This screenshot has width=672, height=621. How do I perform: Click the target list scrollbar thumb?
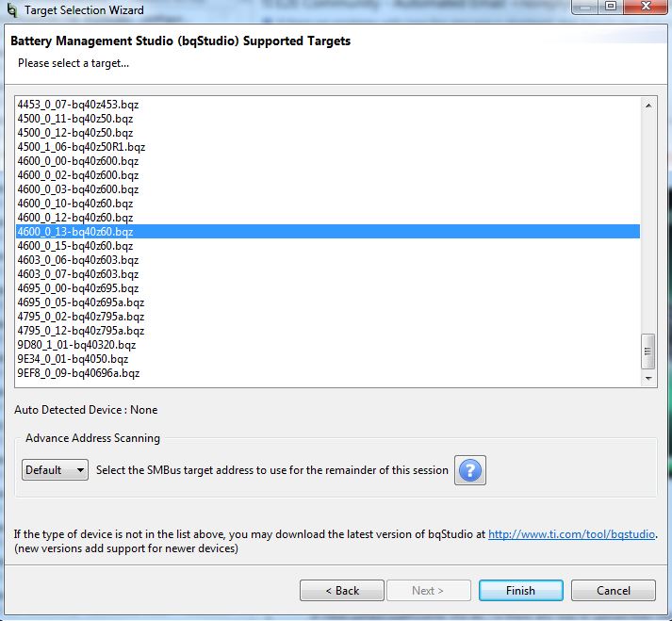648,351
